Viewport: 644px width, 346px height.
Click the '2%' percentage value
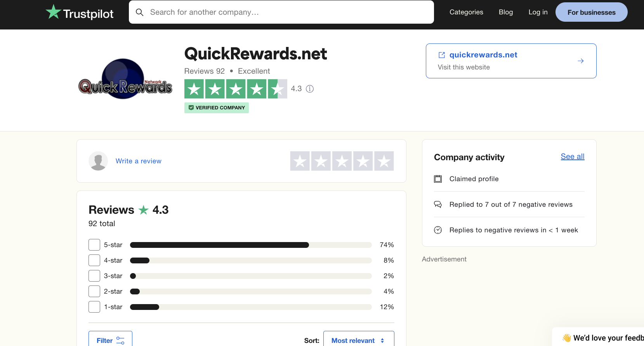[389, 276]
